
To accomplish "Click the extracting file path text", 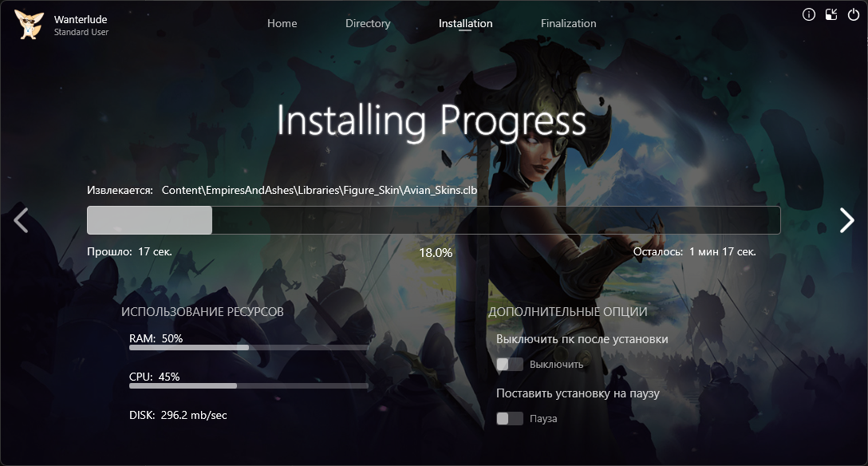I will click(x=319, y=190).
